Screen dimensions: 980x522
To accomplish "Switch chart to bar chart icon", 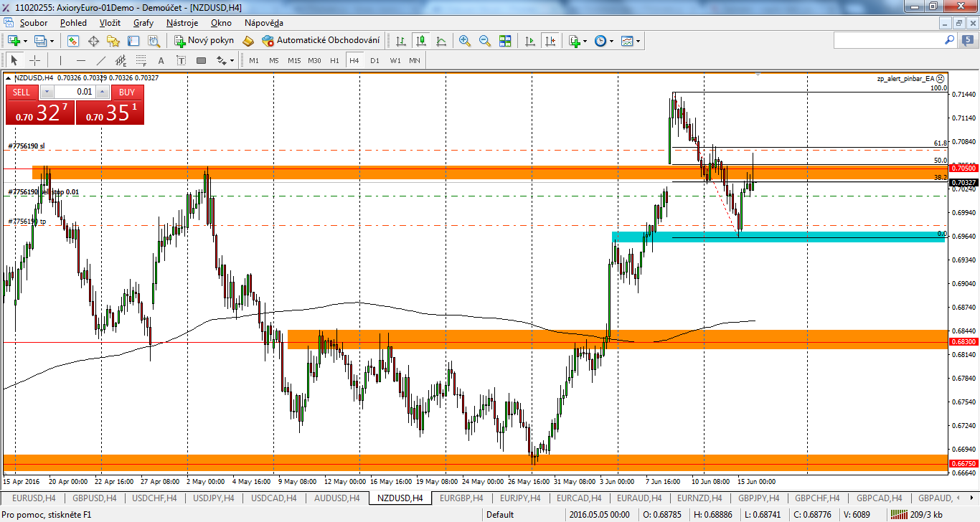I will pos(401,41).
